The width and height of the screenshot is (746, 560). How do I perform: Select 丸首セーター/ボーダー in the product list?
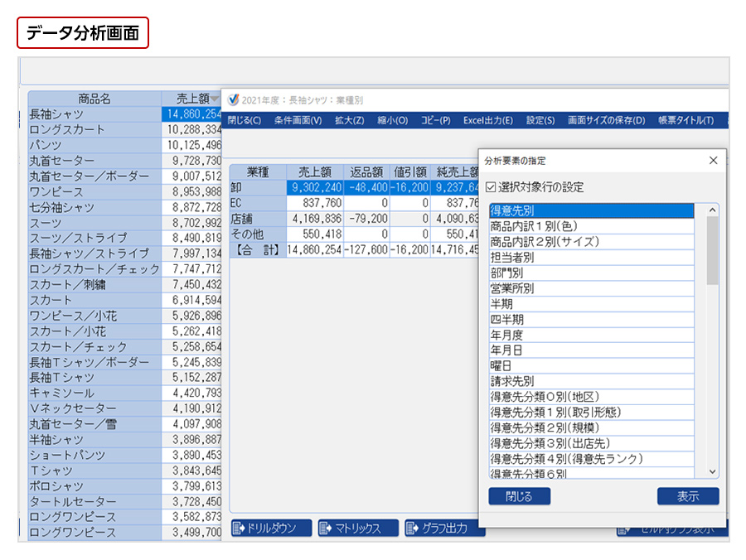(94, 176)
